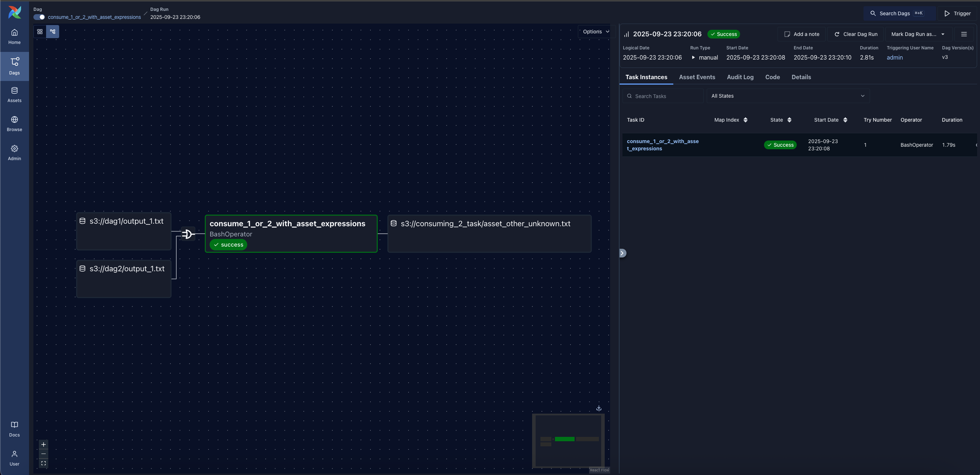Open the Browse section in the sidebar

click(14, 122)
